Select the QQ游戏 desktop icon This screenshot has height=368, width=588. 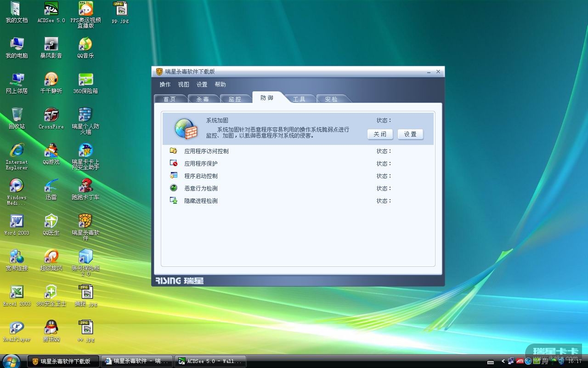point(51,154)
